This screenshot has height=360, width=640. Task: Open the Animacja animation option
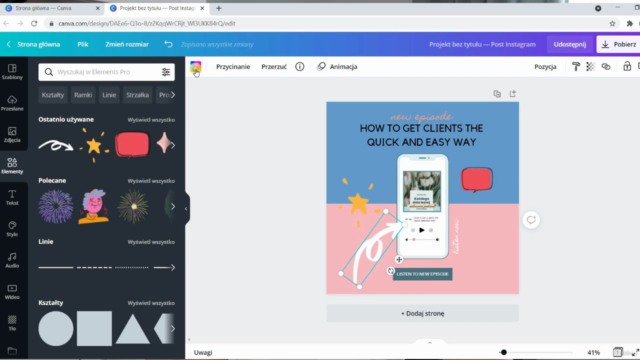[x=338, y=67]
